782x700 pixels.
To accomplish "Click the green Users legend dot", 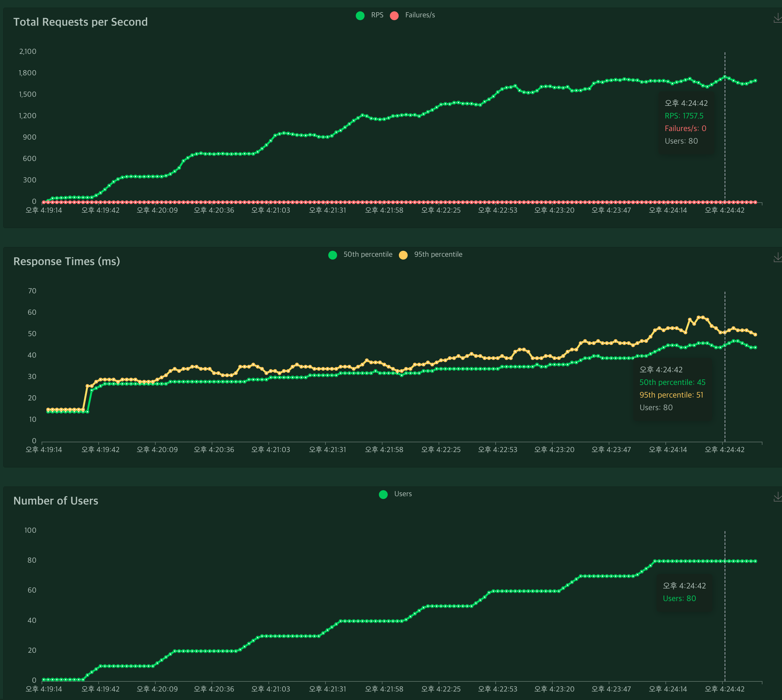I will point(383,494).
